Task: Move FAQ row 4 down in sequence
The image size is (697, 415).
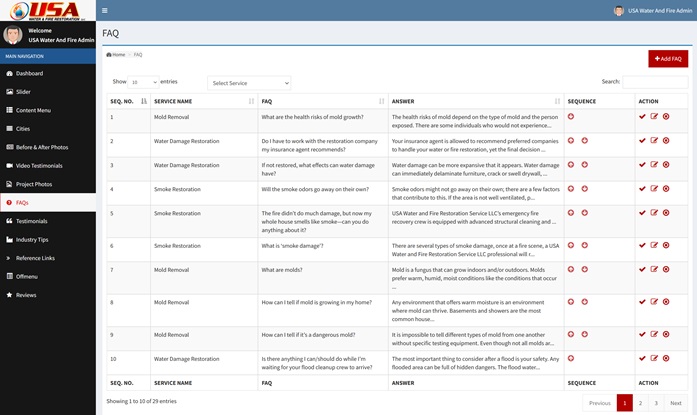Action: [584, 188]
